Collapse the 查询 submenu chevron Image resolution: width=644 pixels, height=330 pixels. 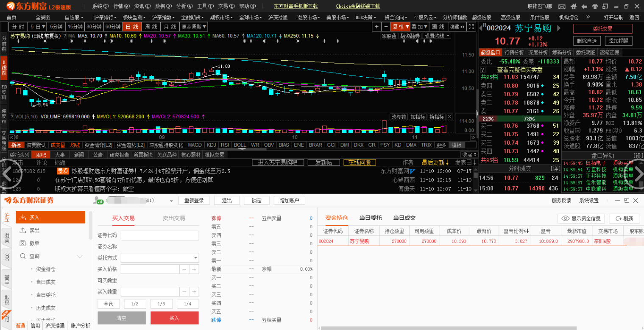click(x=80, y=257)
